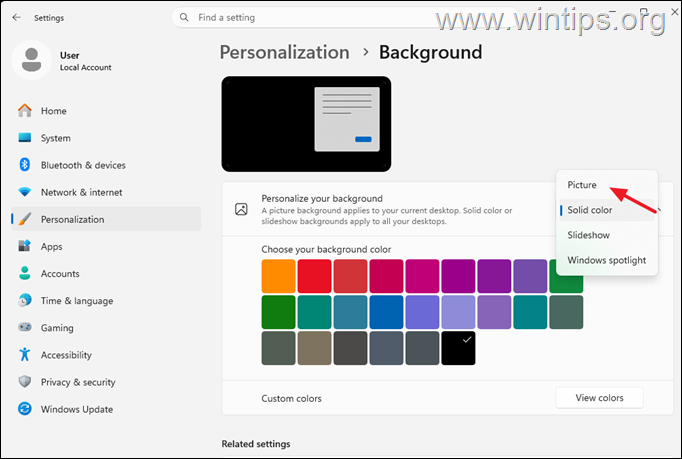
Task: Navigate to Apps settings
Action: tap(106, 246)
